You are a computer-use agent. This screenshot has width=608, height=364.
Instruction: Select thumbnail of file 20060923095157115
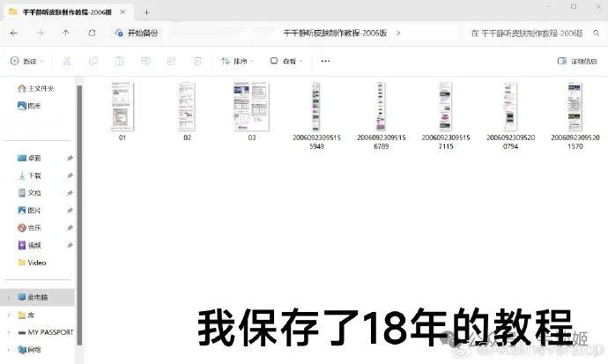446,107
